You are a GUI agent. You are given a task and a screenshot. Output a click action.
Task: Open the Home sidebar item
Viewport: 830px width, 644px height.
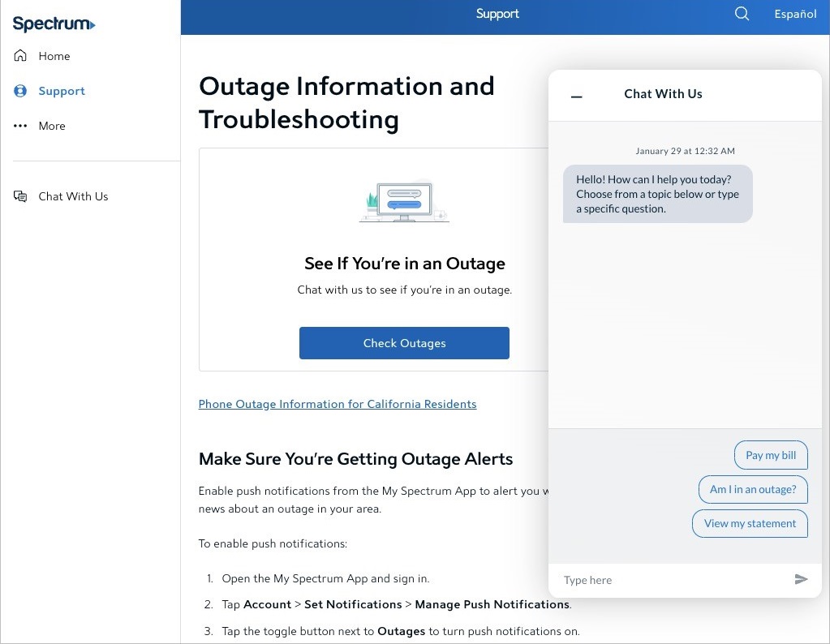[x=54, y=56]
